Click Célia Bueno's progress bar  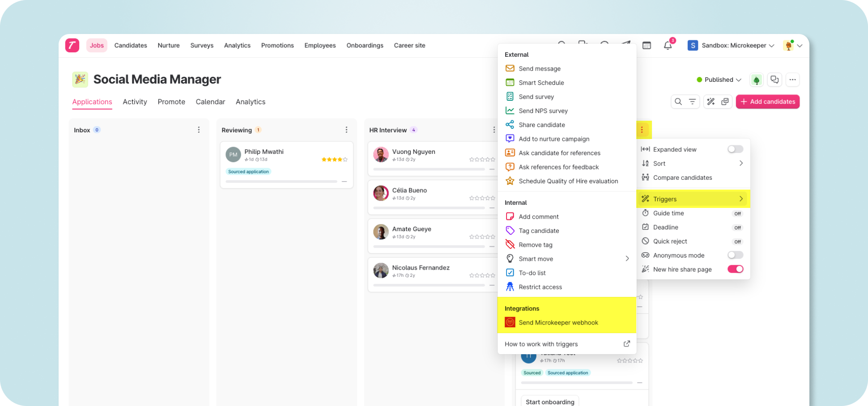coord(429,208)
